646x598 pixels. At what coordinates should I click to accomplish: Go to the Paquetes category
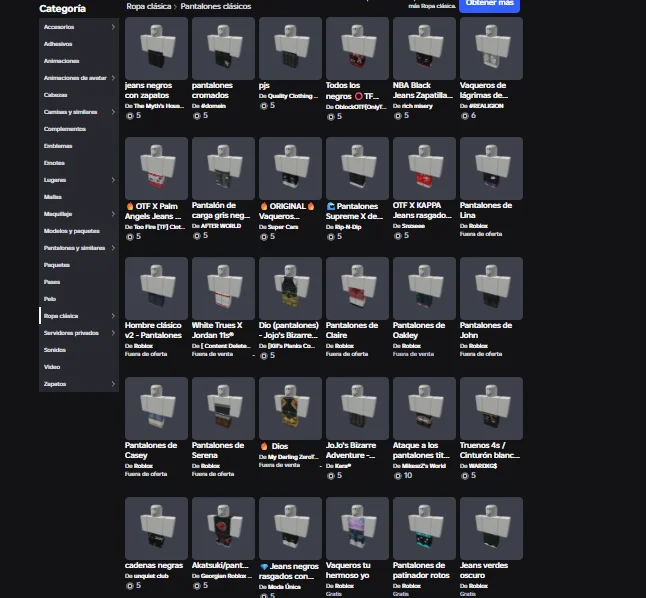(x=57, y=264)
